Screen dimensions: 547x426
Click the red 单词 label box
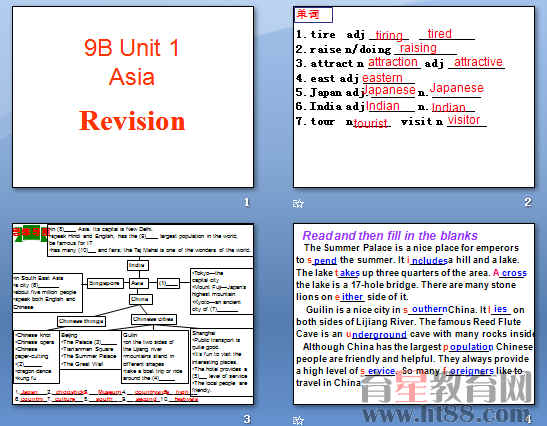click(x=313, y=15)
